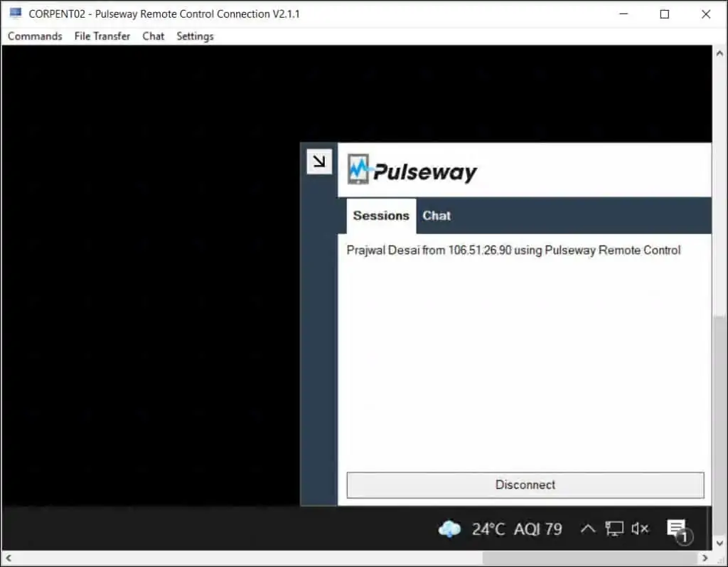
Task: Click the horizontal scrollbar right arrow
Action: pos(705,558)
